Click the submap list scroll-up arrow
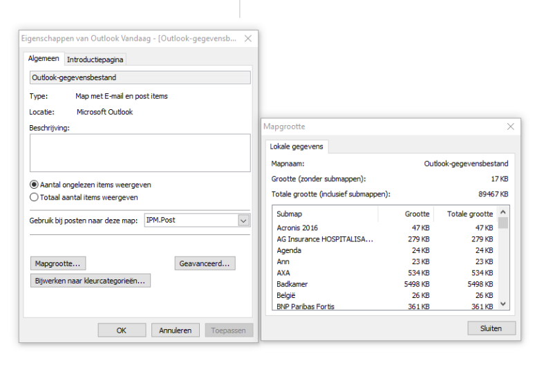Screen dimensions: 553x392 (x=503, y=213)
